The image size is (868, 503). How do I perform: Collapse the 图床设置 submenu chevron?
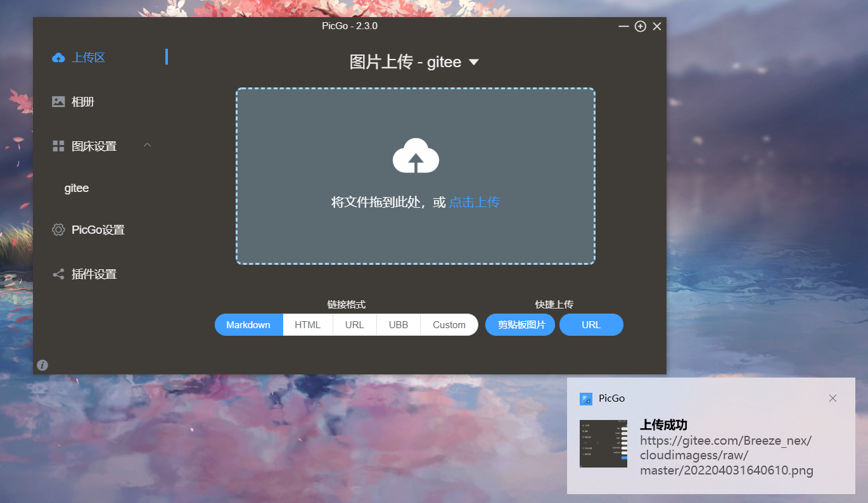(147, 145)
